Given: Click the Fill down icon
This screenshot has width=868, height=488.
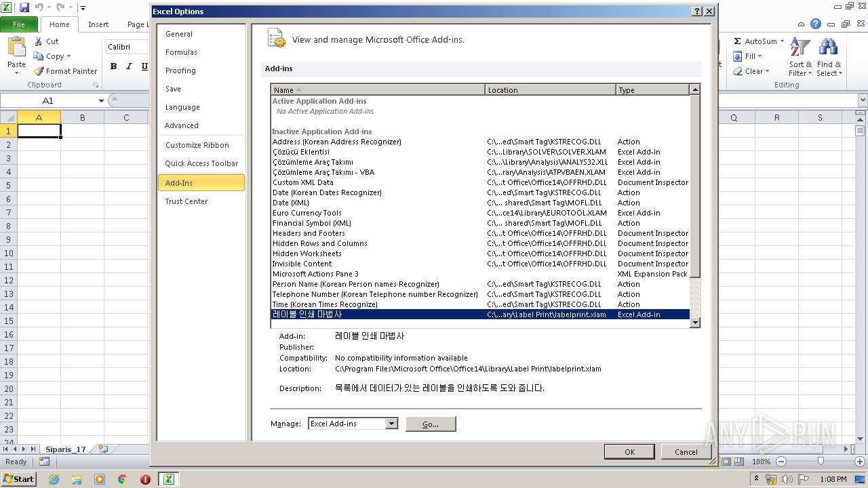Looking at the screenshot, I should coord(737,56).
